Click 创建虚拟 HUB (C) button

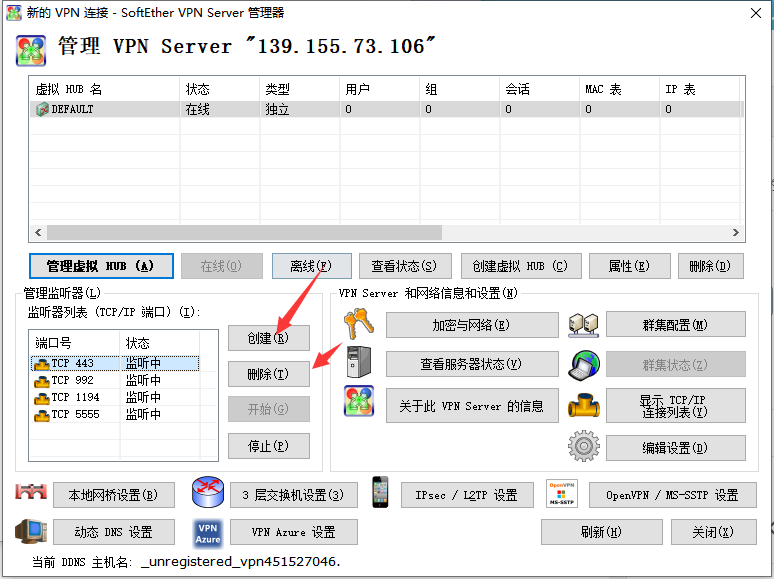(x=521, y=266)
